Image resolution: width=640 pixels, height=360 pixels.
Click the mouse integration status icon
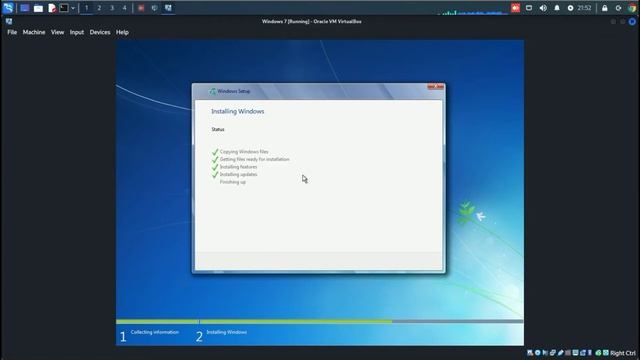(598, 353)
